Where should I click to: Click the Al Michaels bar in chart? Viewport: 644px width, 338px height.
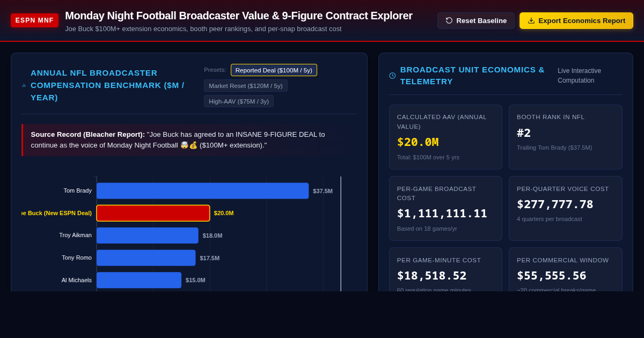139,280
